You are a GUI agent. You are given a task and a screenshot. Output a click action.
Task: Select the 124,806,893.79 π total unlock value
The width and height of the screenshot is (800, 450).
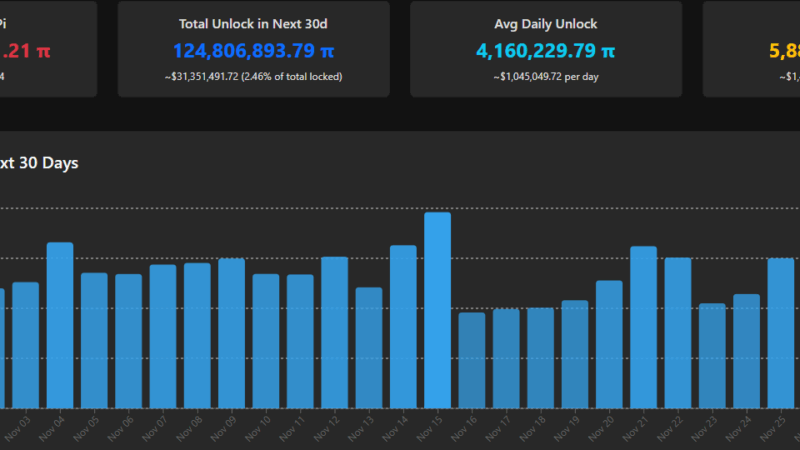point(253,51)
